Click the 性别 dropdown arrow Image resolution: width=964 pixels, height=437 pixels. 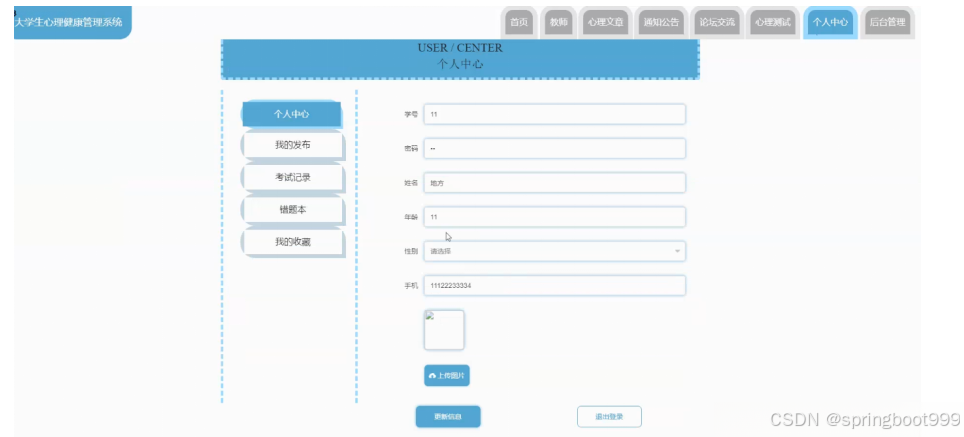[x=677, y=251]
